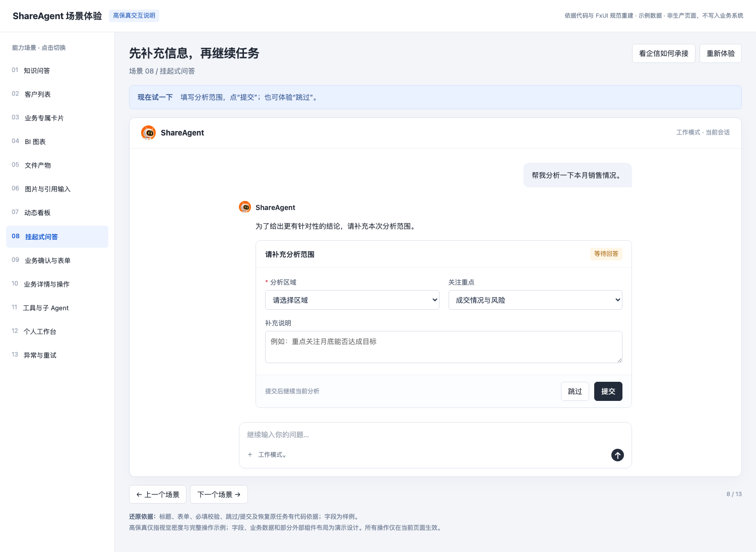
Task: Switch to scenario 01 知识问答
Action: pyautogui.click(x=57, y=71)
